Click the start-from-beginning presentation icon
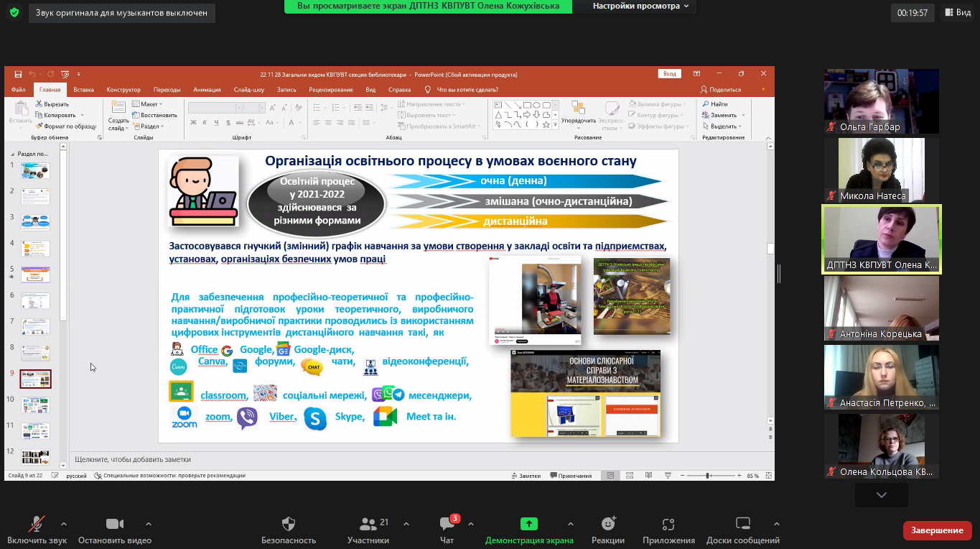Image resolution: width=980 pixels, height=549 pixels. (65, 74)
